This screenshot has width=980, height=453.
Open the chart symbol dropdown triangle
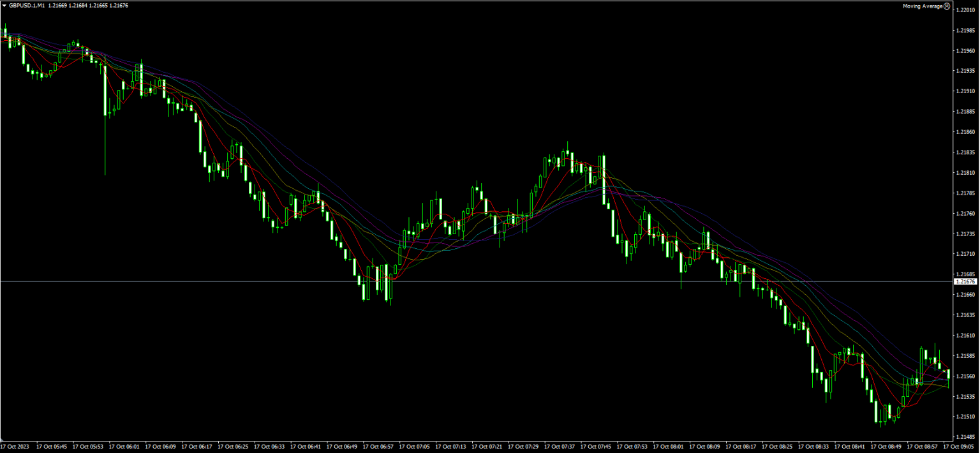[x=5, y=5]
